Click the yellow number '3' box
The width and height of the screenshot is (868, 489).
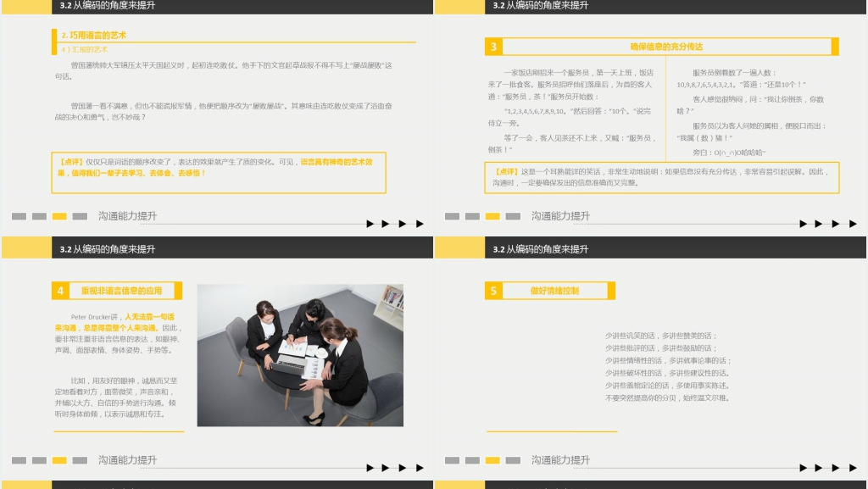click(x=493, y=47)
